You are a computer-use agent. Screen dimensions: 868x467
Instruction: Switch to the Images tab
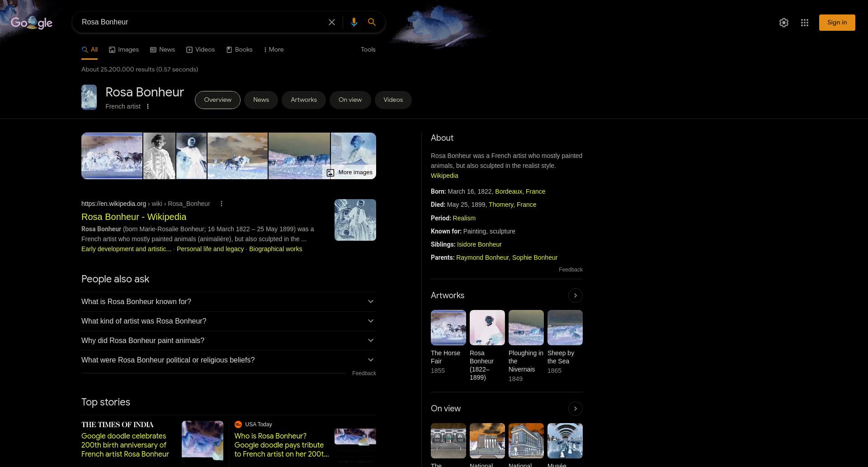[124, 50]
